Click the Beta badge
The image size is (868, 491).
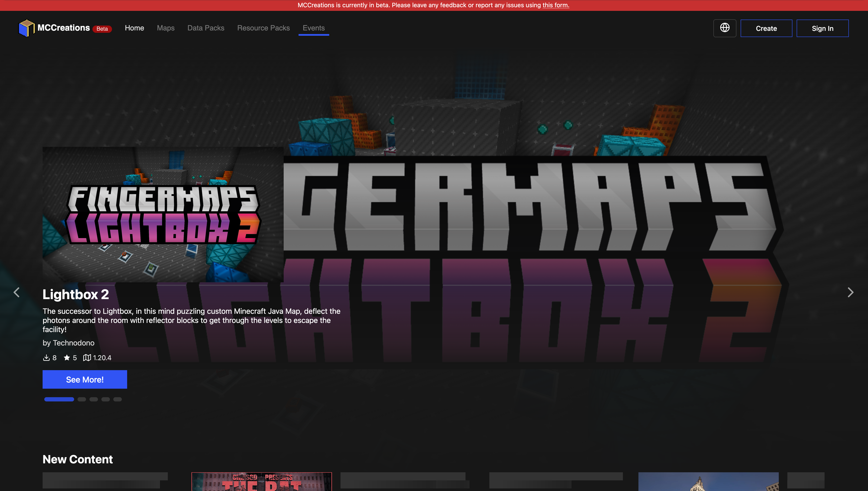pyautogui.click(x=102, y=29)
